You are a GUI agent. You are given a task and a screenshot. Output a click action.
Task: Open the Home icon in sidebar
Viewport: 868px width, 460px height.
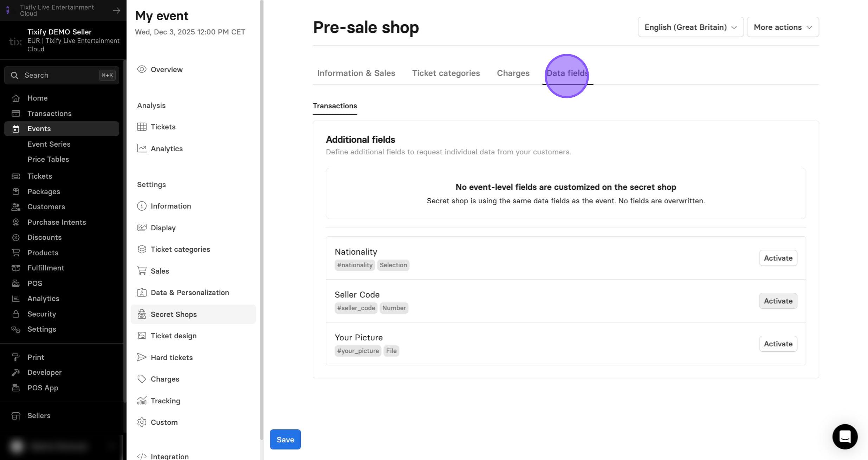16,98
